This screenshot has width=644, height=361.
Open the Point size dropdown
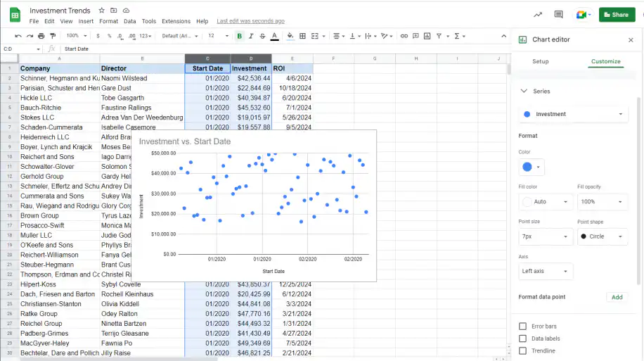[546, 236]
